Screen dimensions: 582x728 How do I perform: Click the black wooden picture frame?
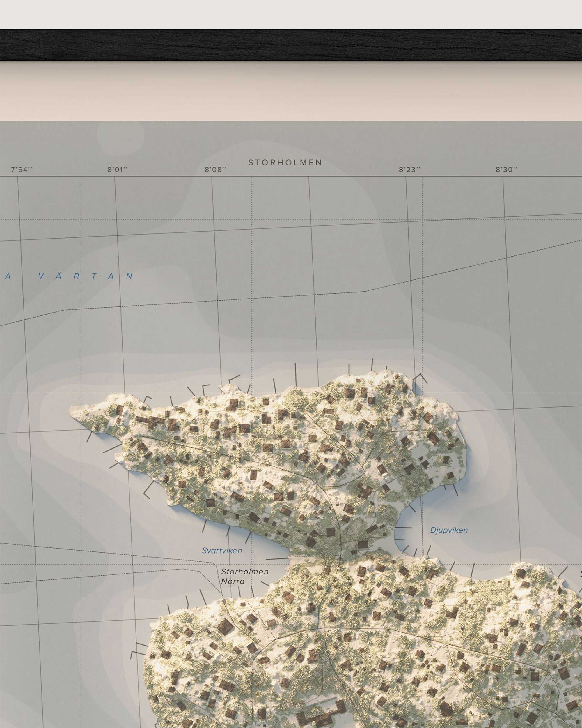(291, 45)
